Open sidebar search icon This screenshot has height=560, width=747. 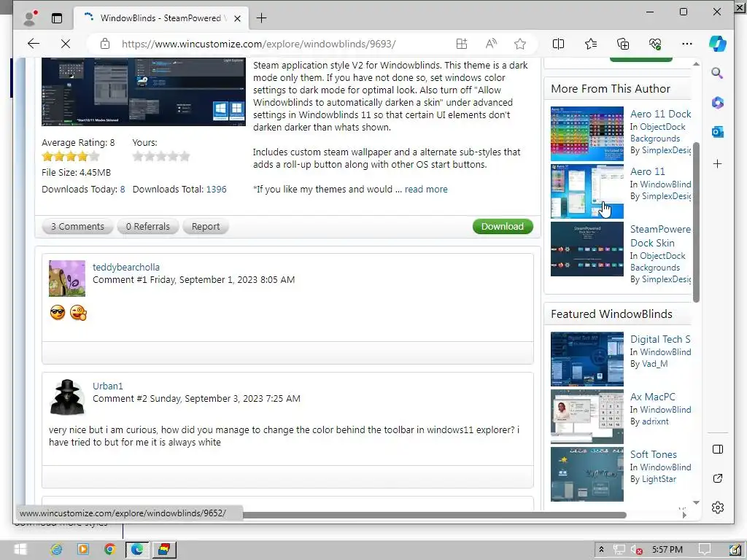coord(718,73)
